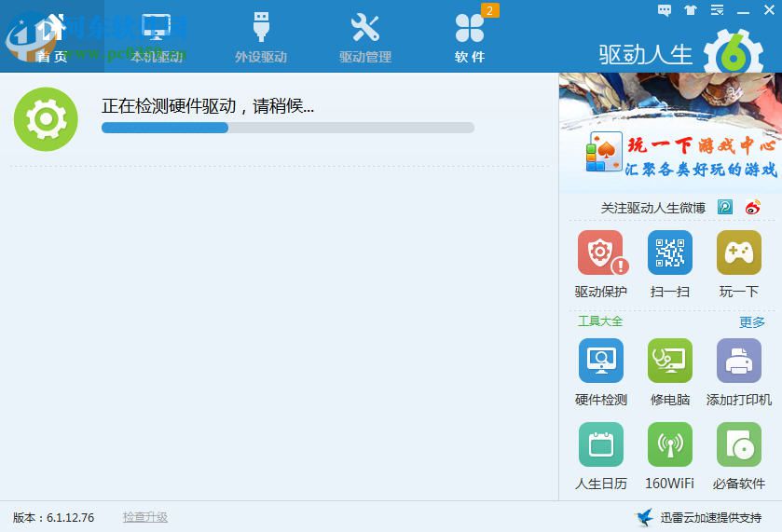This screenshot has width=782, height=532.
Task: Click the 迅雷云加速提供支持 link
Action: (710, 518)
